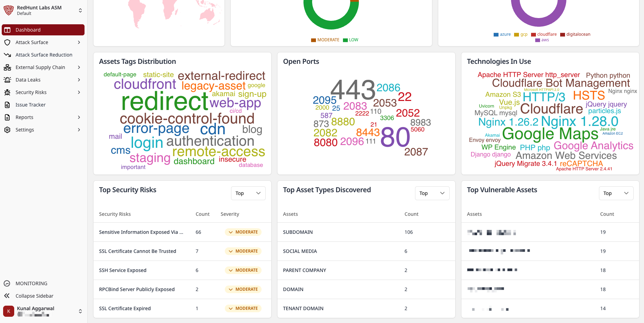The width and height of the screenshot is (644, 323).
Task: Click the External Supply Chain network icon
Action: 7,67
